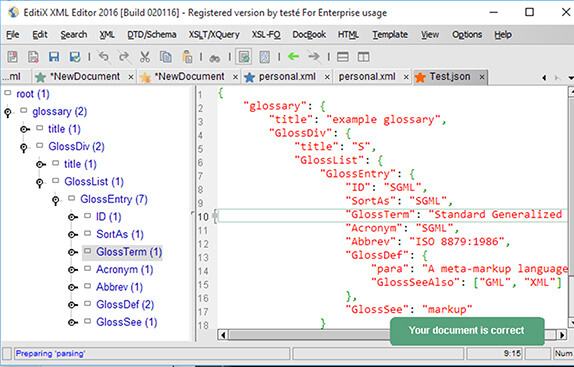
Task: Save the current document with floppy icon
Action: coord(54,57)
